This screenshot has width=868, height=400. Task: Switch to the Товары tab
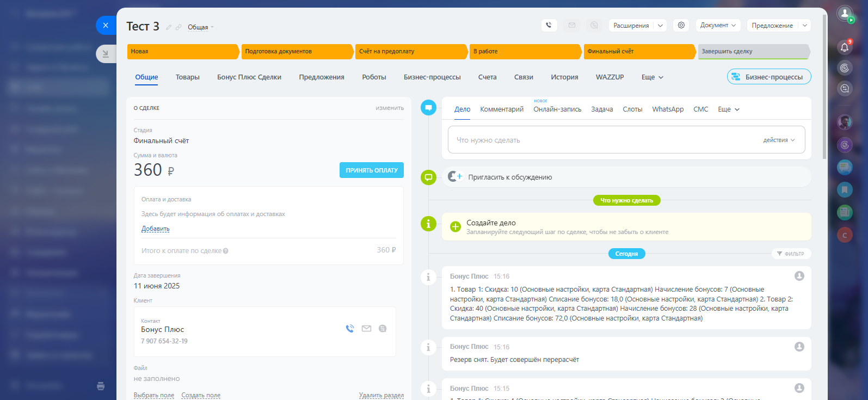tap(187, 77)
